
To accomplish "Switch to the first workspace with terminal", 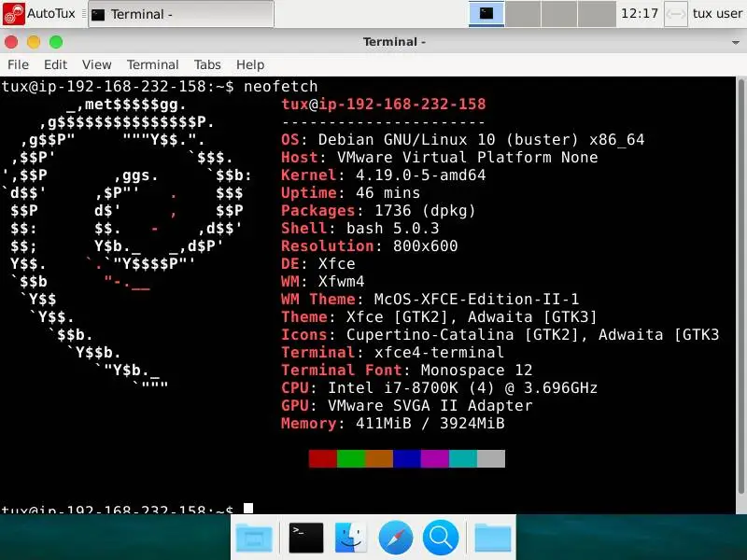I will click(486, 13).
